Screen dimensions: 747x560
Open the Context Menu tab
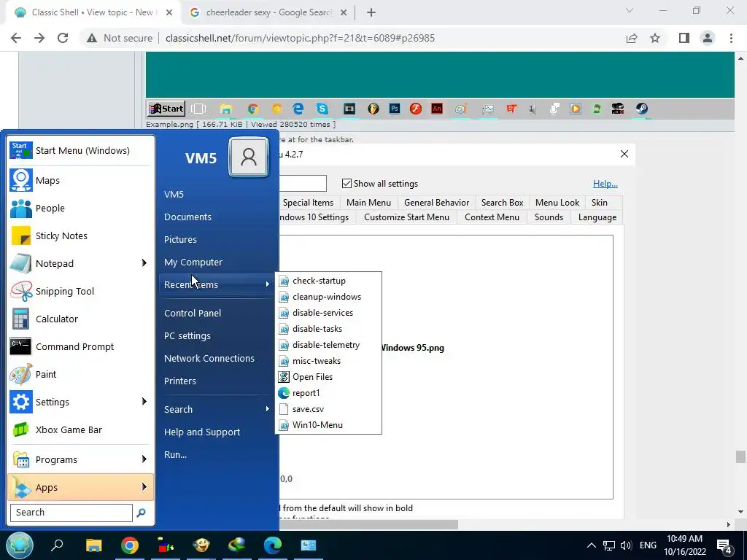(x=492, y=217)
